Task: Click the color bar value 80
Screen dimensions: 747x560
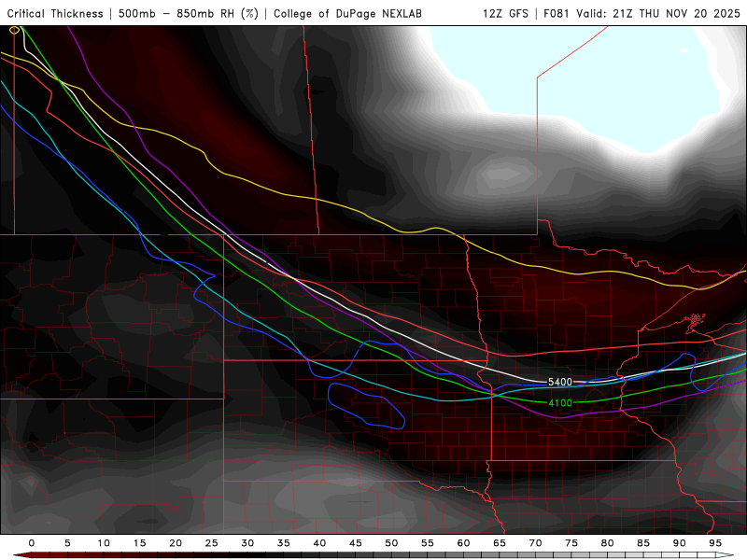Action: pos(607,543)
